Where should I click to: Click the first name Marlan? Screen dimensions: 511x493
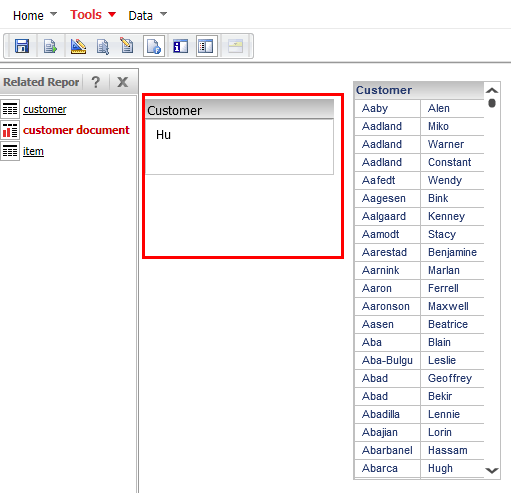coord(444,270)
